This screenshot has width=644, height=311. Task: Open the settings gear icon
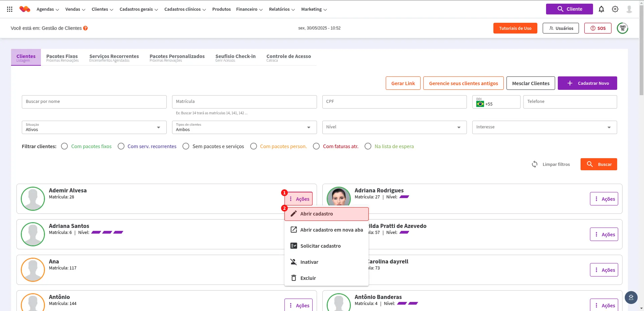click(615, 9)
